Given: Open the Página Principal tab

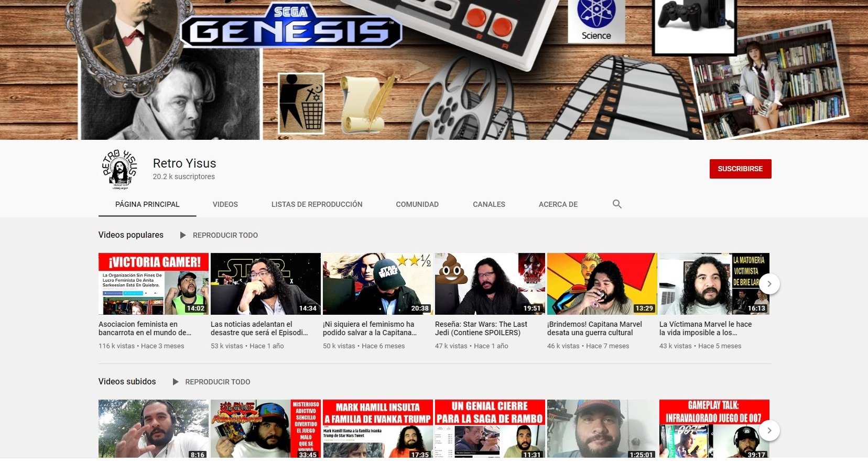Looking at the screenshot, I should 147,204.
